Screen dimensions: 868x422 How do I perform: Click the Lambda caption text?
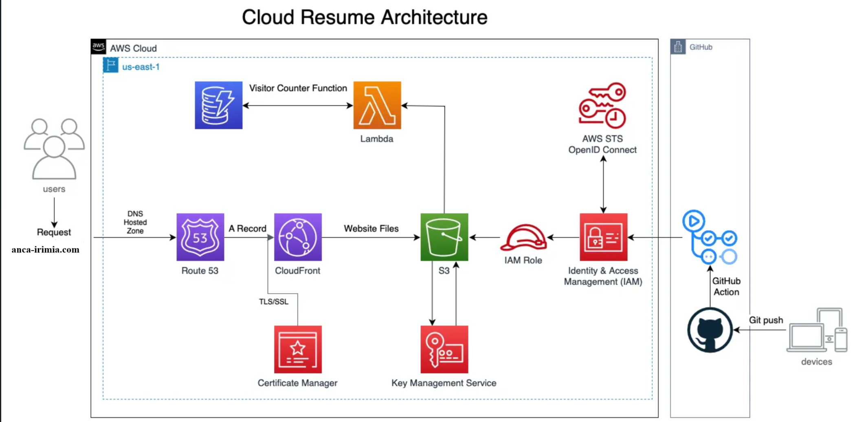tap(377, 139)
